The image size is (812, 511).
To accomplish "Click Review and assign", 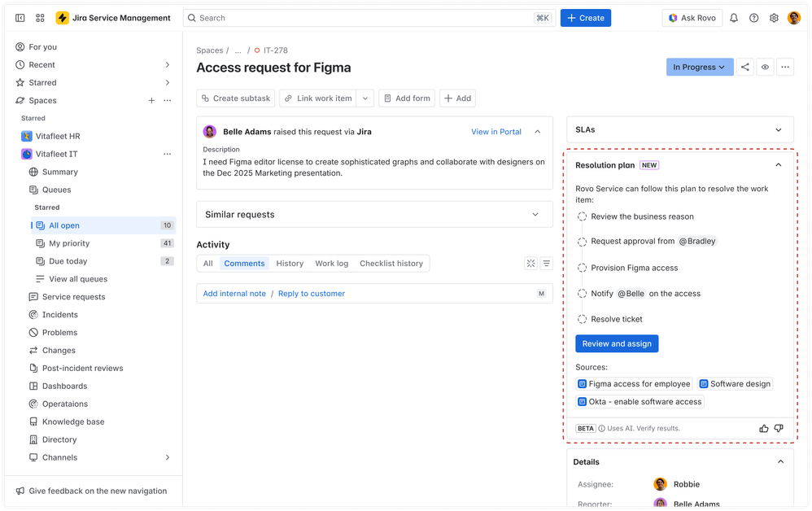I will (617, 343).
